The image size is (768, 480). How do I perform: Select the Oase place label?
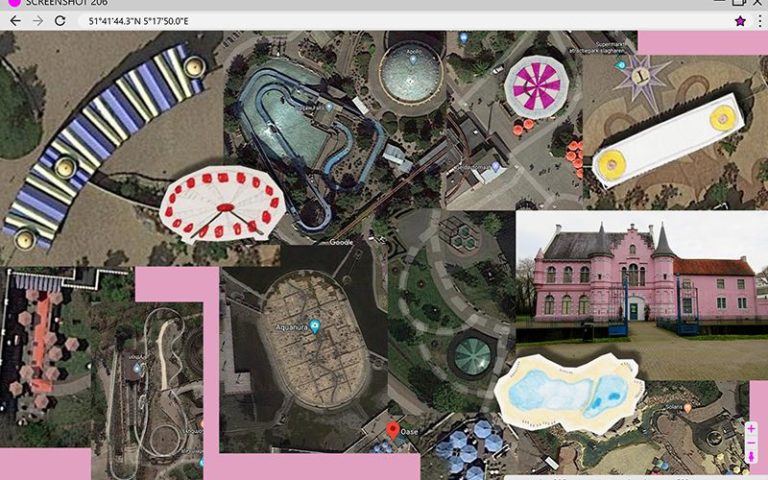coord(409,432)
